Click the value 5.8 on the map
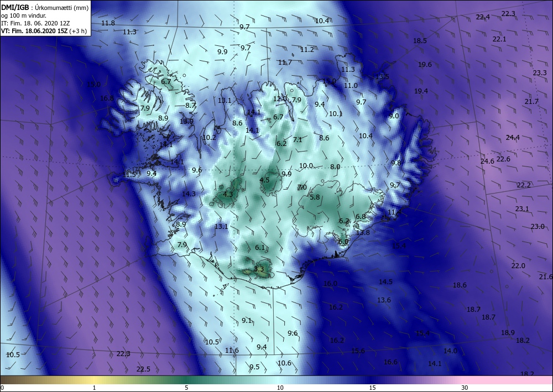Viewport: 553px width, 392px height. pos(315,197)
